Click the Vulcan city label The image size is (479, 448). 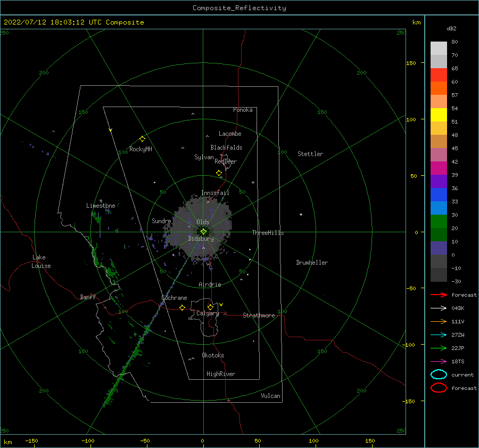[271, 396]
